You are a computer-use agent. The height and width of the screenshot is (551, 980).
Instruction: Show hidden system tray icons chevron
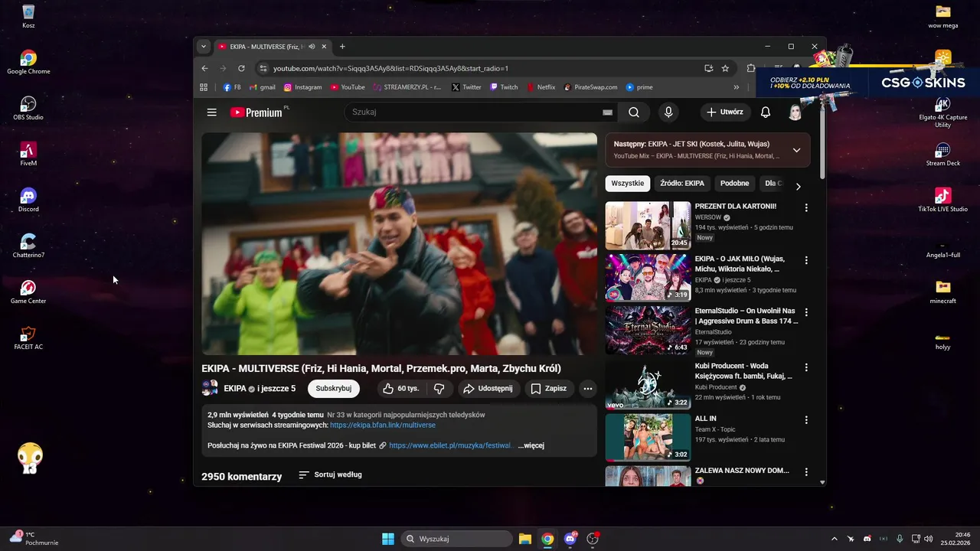[x=835, y=539]
